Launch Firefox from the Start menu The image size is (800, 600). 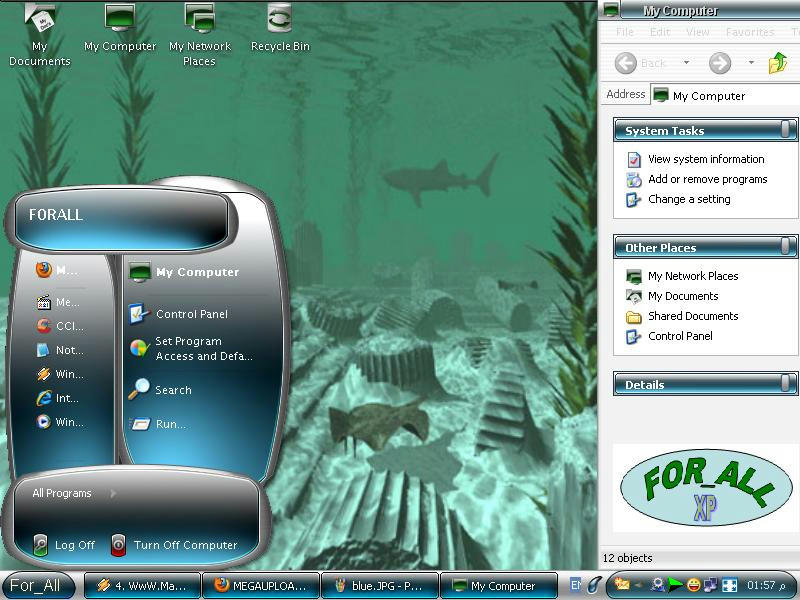[x=57, y=270]
